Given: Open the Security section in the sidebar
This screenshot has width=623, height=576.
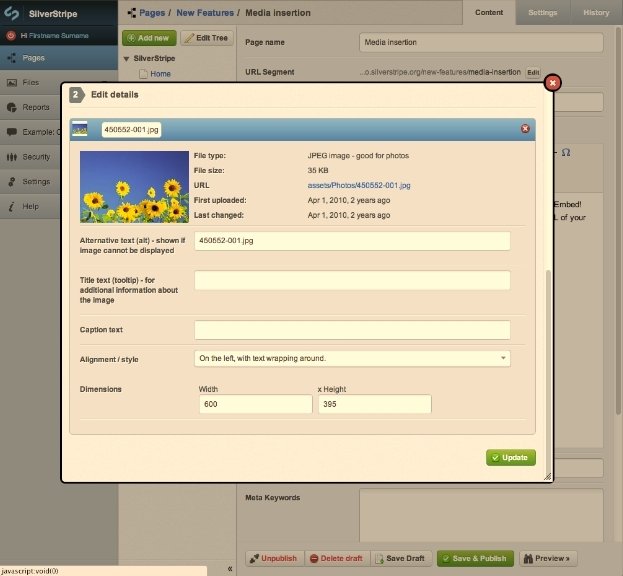Looking at the screenshot, I should point(30,157).
